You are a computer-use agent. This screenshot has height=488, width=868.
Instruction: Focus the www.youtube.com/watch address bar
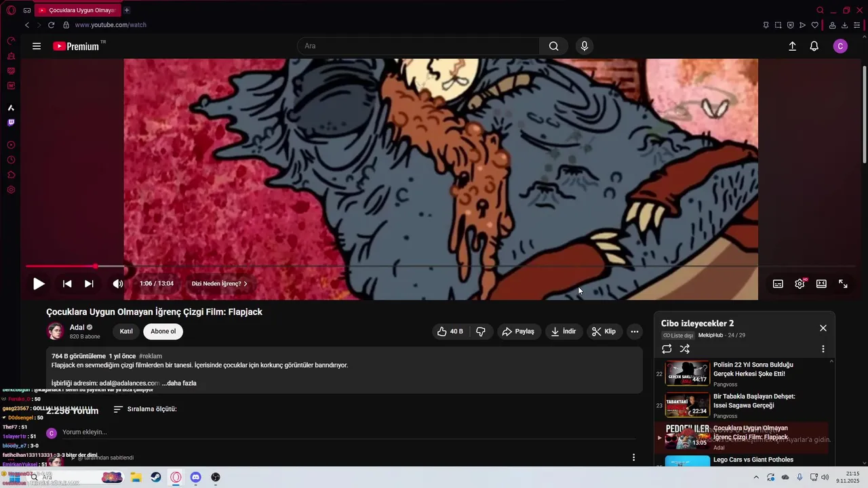[x=111, y=25]
